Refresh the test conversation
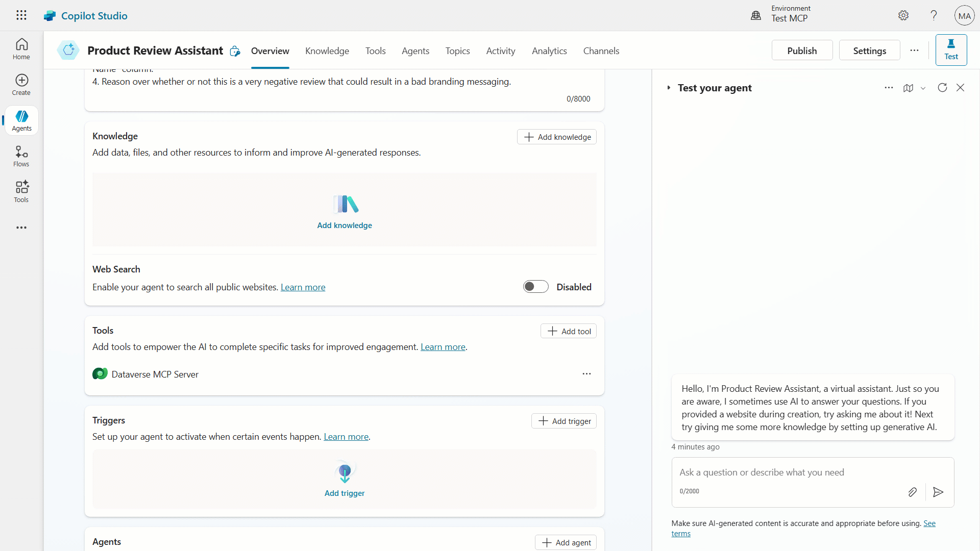980x551 pixels. [942, 88]
